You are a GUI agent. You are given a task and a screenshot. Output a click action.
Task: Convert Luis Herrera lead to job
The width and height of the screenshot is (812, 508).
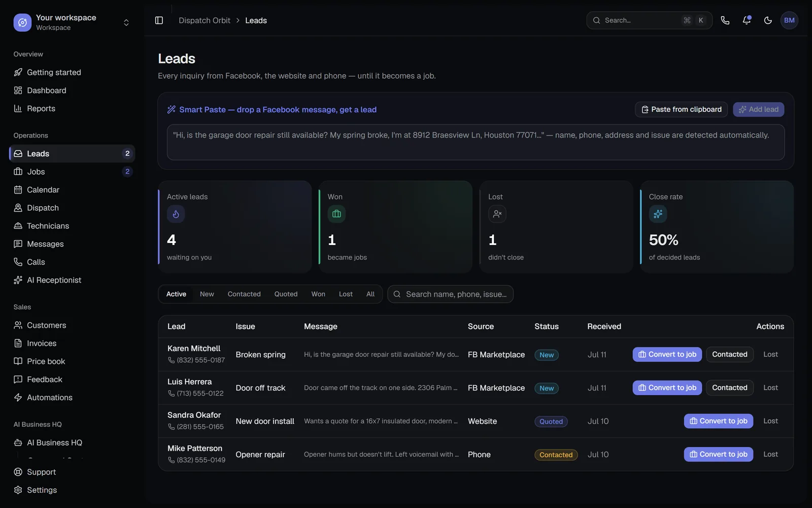[x=667, y=388]
